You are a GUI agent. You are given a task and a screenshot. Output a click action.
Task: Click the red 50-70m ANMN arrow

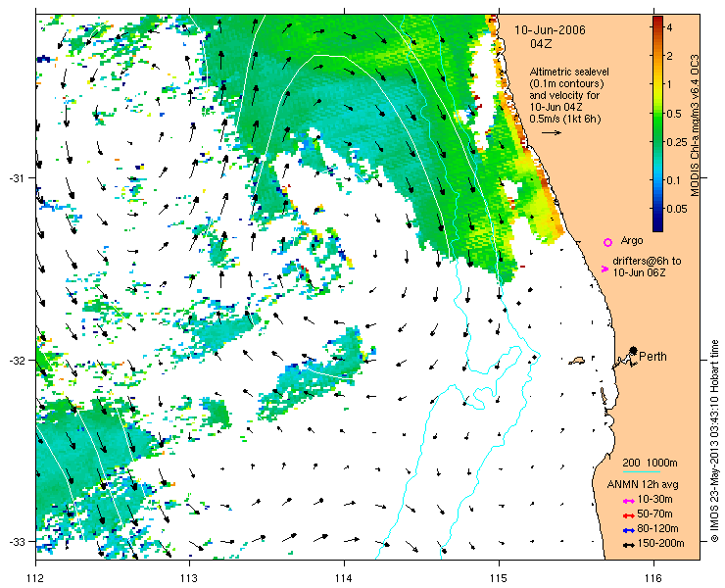628,515
